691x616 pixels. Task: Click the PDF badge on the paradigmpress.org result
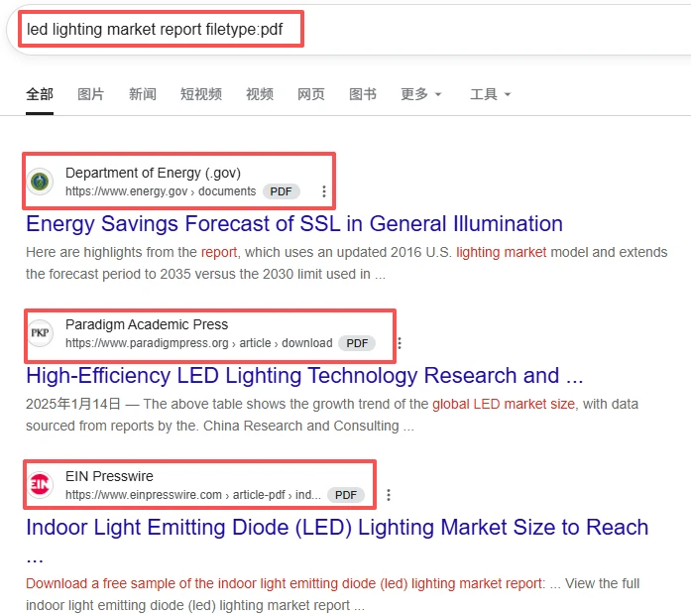pos(357,343)
